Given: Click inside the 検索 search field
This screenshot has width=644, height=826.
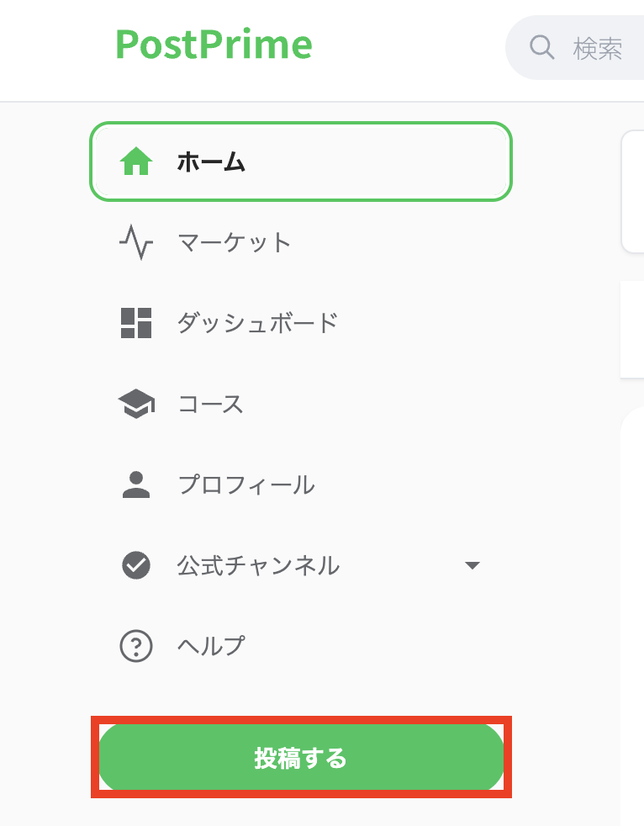Looking at the screenshot, I should click(x=597, y=48).
